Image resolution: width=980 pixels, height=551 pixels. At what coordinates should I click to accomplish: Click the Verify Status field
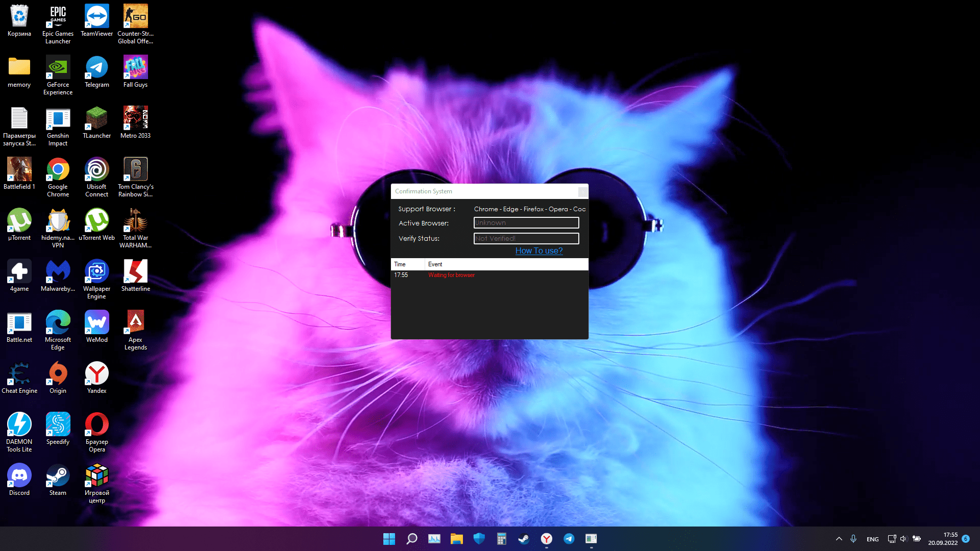(526, 238)
